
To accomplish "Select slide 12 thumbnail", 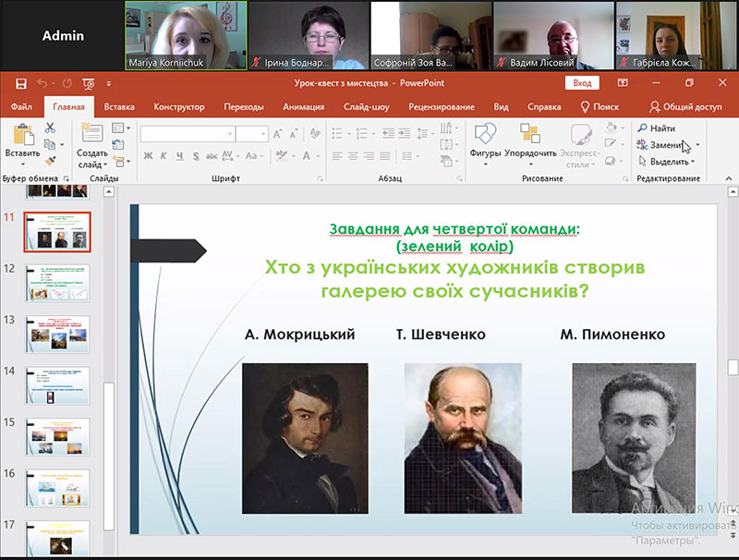I will pos(57,283).
